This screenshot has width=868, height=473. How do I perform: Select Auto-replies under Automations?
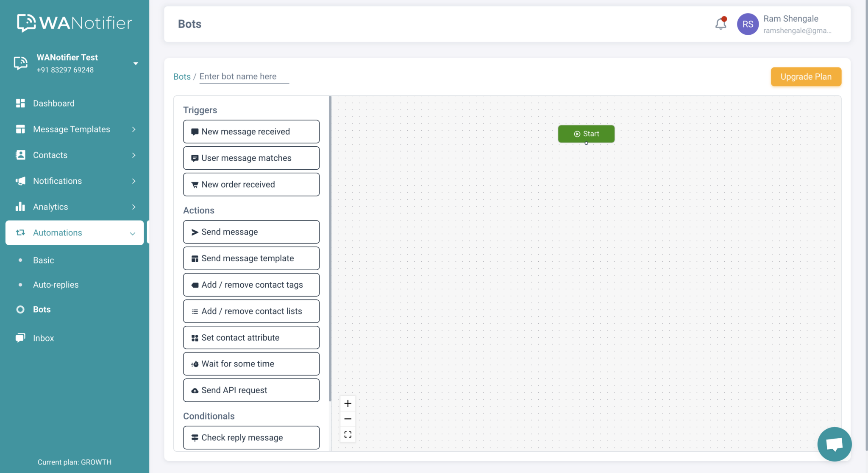click(x=56, y=285)
